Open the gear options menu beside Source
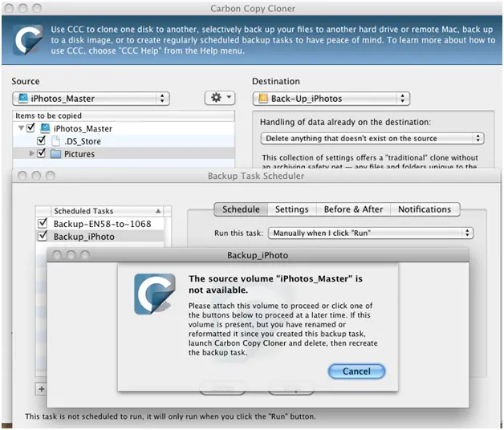 (220, 98)
